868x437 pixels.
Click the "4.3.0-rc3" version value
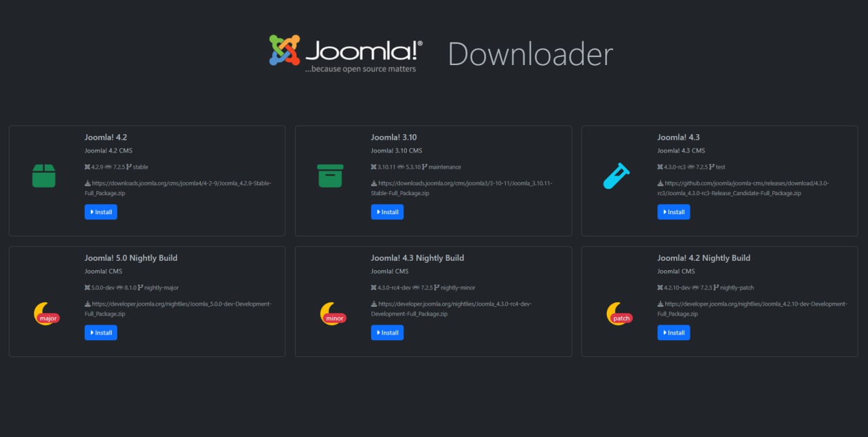click(676, 167)
